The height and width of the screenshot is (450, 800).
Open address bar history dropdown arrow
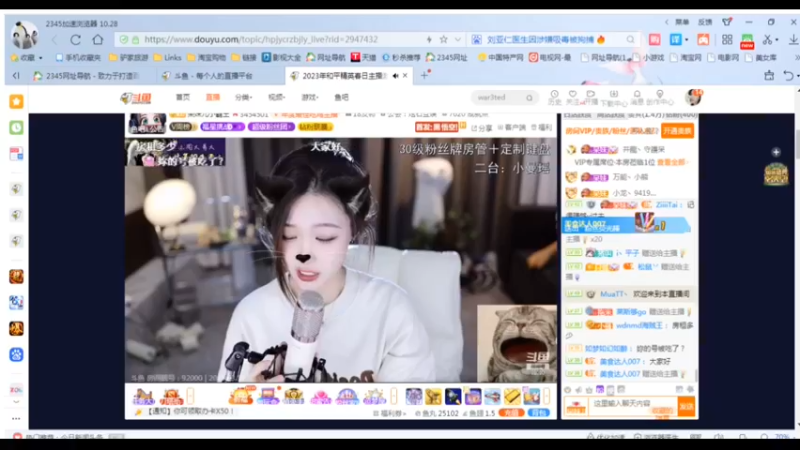458,39
